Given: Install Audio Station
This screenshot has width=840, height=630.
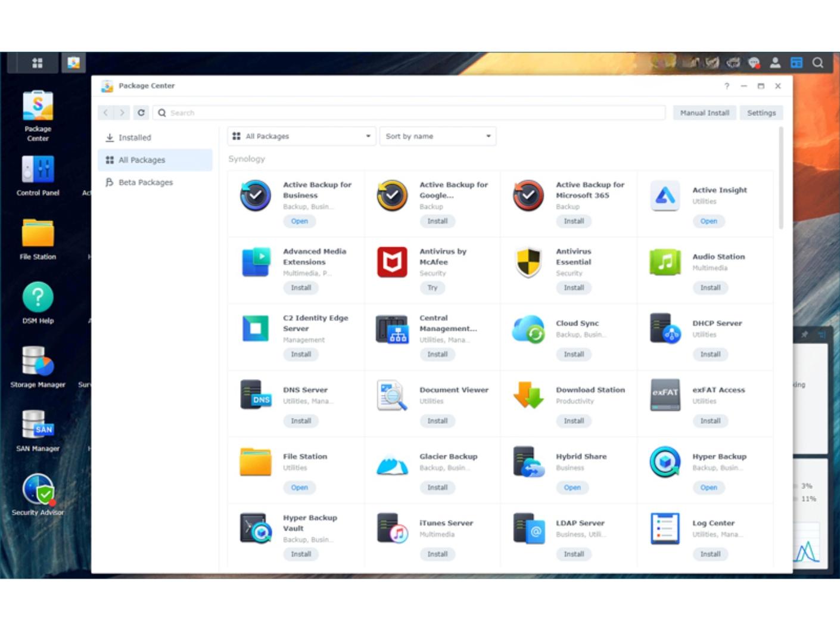Looking at the screenshot, I should click(710, 288).
